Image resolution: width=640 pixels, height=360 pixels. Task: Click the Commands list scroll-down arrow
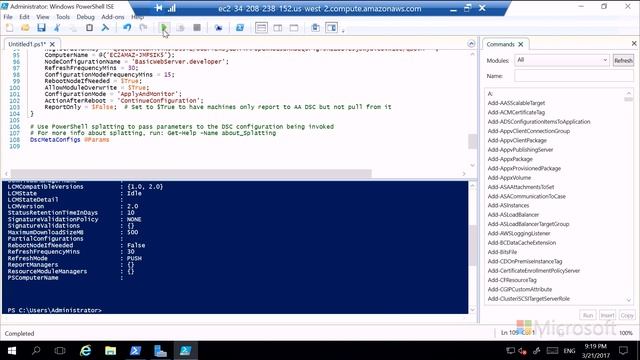point(629,300)
